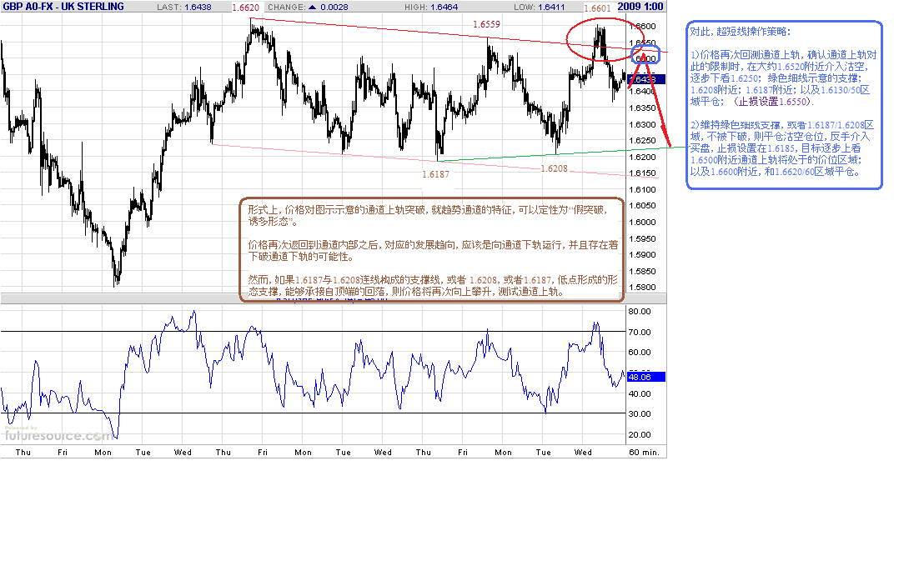924x586 pixels.
Task: Click the blue current-price tag on price axis
Action: tap(646, 79)
